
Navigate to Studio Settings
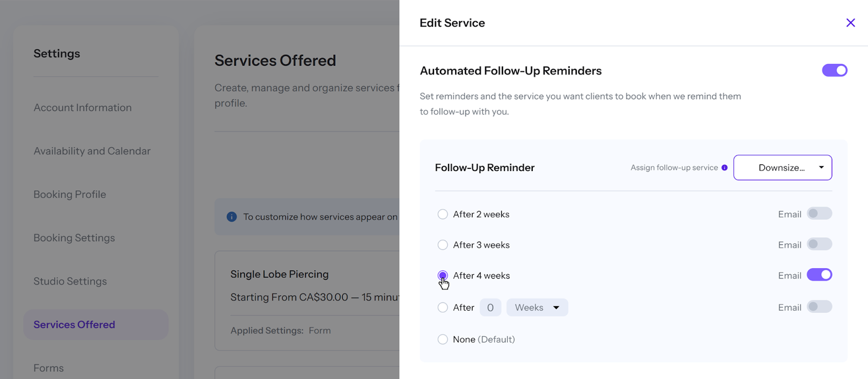[x=71, y=281]
